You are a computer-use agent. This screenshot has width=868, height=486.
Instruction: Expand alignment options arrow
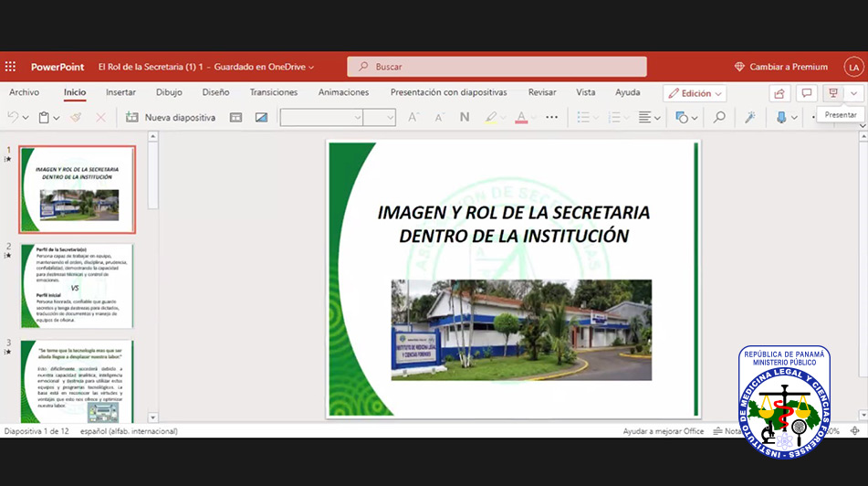coord(657,118)
